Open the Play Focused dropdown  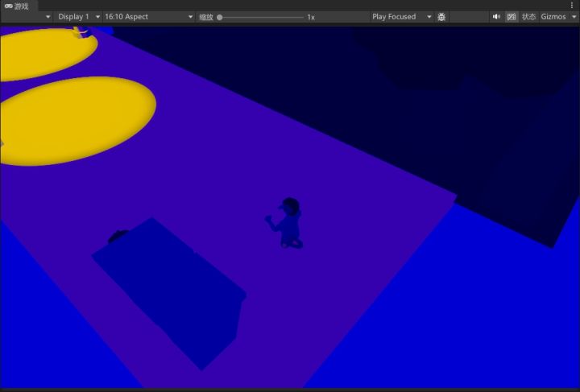click(x=401, y=17)
